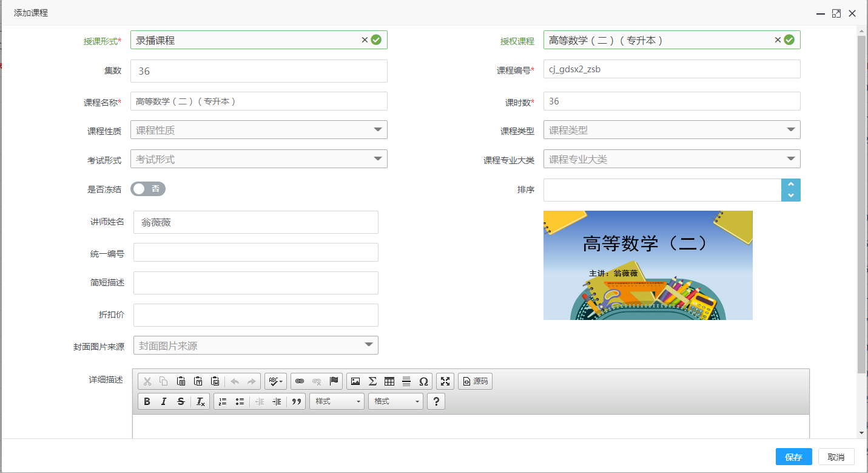Click the 保存 button

point(793,457)
